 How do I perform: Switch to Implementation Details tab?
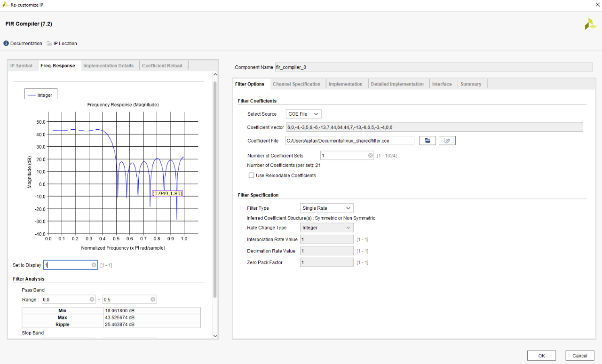point(109,65)
